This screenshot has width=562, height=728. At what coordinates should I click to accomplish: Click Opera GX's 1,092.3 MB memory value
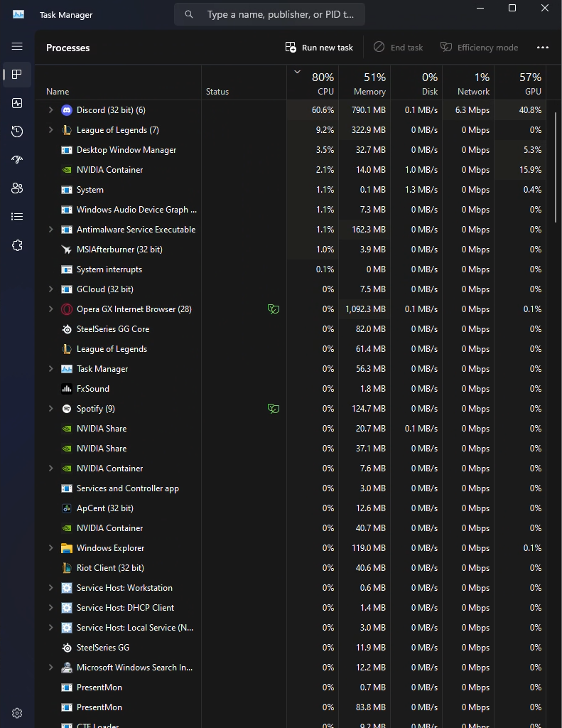pos(365,309)
